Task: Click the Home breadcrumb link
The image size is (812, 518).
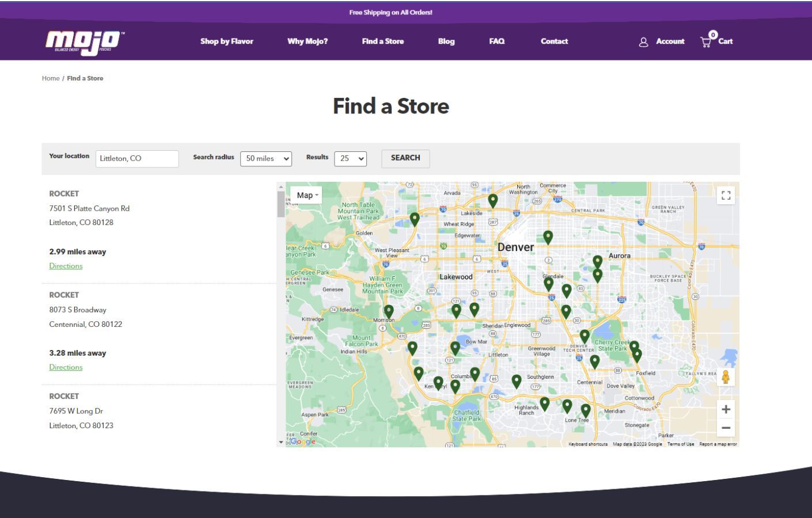Action: point(51,78)
